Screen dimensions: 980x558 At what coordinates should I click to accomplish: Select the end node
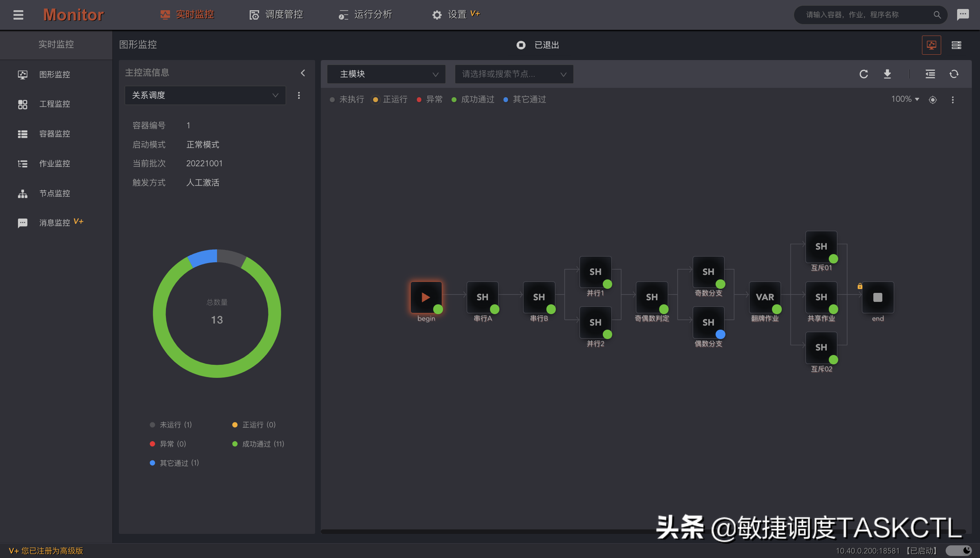pos(877,297)
